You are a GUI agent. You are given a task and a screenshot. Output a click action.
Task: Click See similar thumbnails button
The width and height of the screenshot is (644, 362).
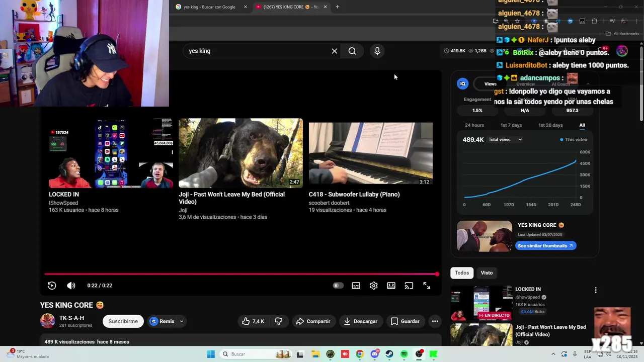click(x=545, y=246)
